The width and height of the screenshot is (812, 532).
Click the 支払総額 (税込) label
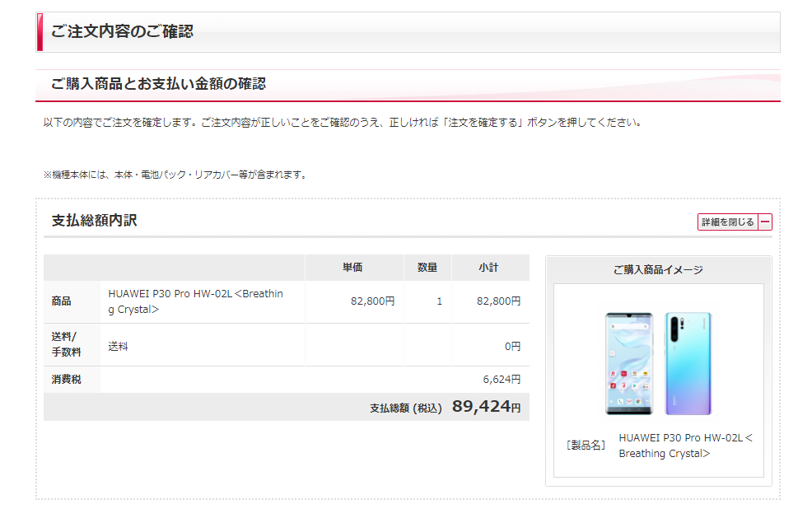(x=406, y=408)
